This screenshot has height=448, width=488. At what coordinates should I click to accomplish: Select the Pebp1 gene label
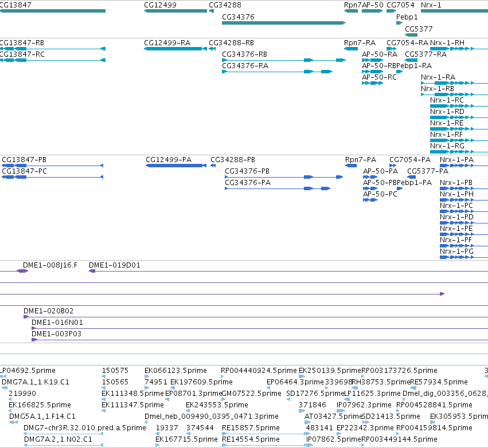(407, 17)
